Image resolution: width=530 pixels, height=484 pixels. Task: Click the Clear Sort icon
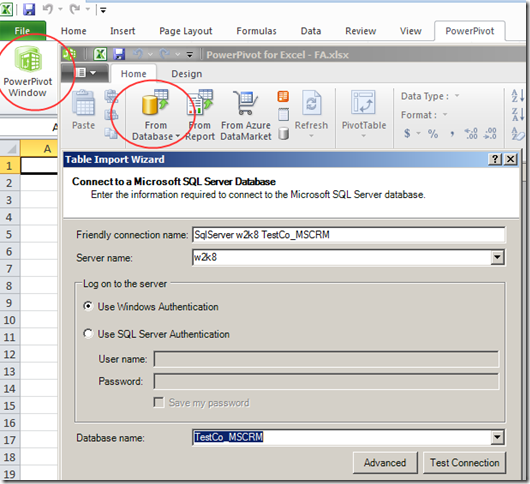point(517,133)
